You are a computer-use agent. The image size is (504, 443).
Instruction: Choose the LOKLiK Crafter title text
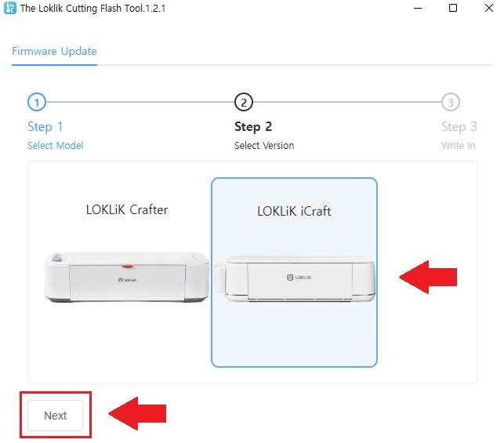127,209
